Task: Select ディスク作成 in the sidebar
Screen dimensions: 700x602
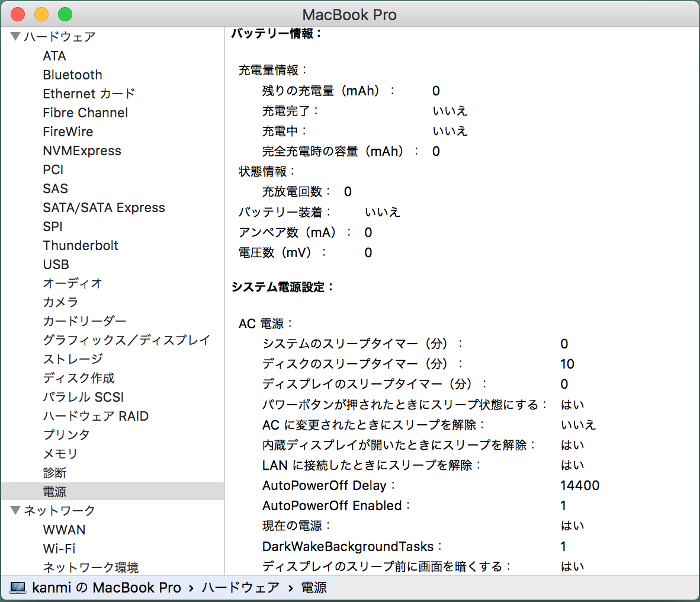Action: pos(79,378)
